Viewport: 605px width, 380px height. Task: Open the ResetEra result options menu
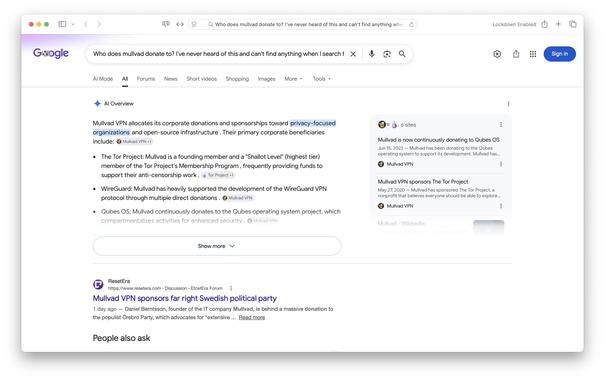(x=231, y=288)
